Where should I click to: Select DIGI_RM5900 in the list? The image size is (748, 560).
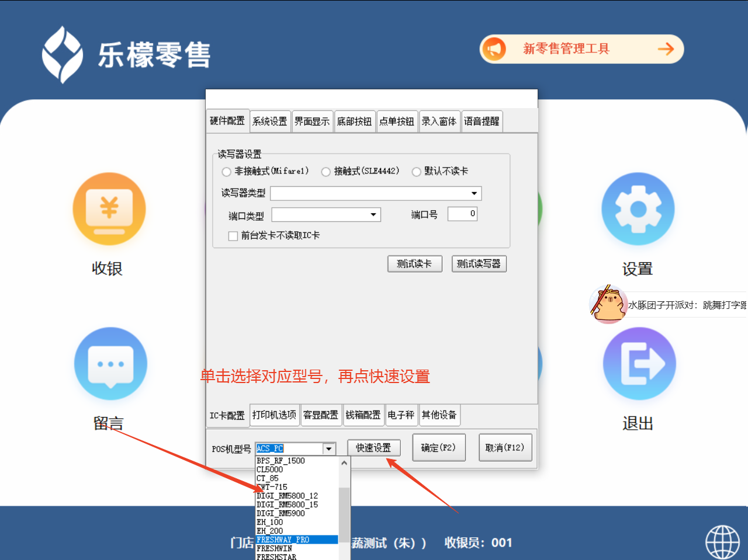(297, 513)
